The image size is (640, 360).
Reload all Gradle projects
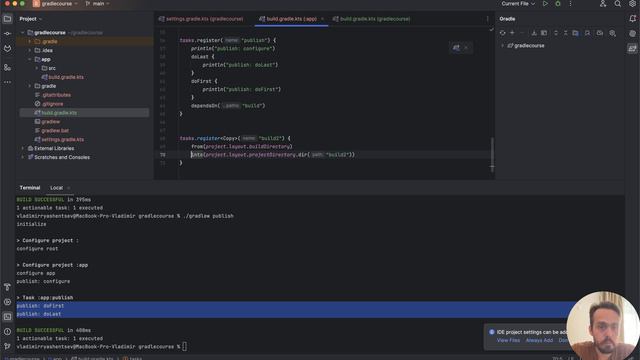[502, 33]
